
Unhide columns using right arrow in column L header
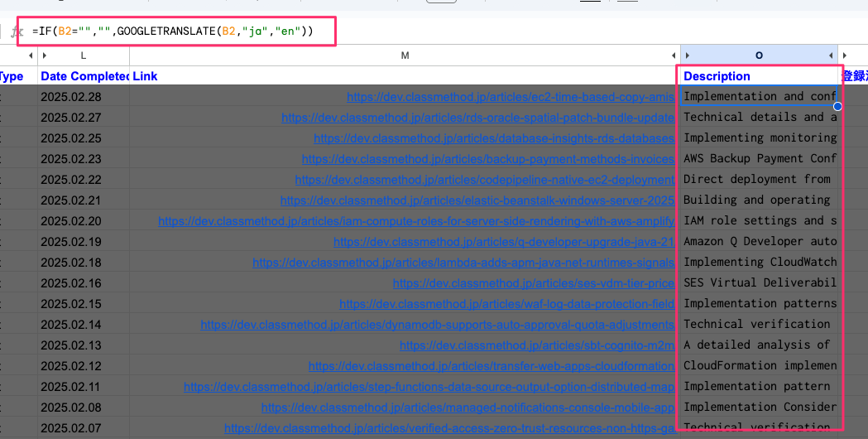pos(45,55)
